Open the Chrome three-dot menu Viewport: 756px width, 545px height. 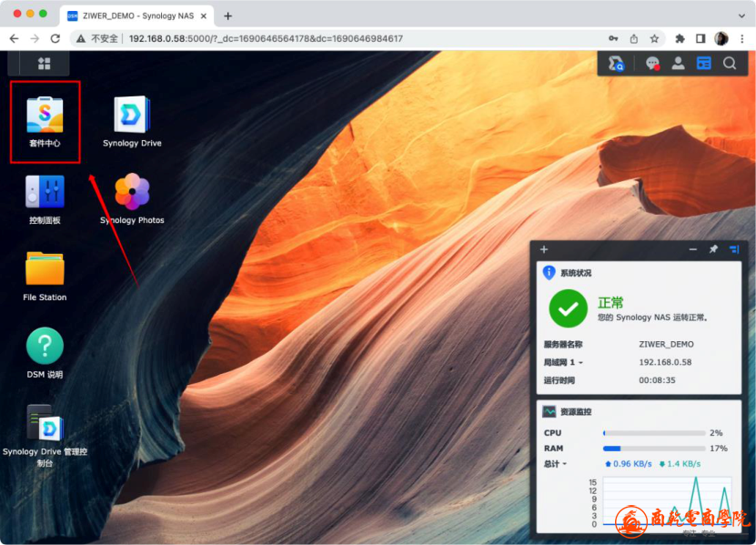click(742, 38)
